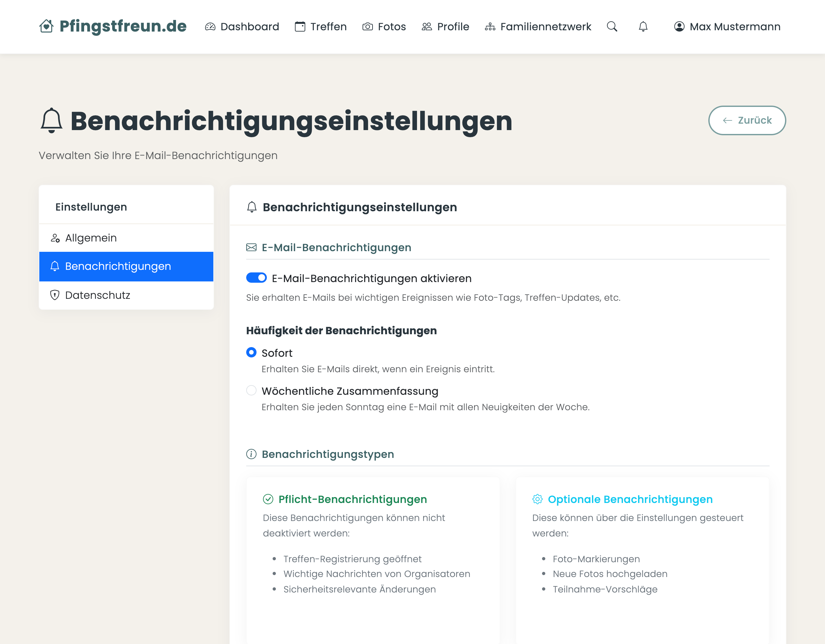Disable the E-Mail-Benachrichtigungen aktivieren toggle
825x644 pixels.
(257, 278)
